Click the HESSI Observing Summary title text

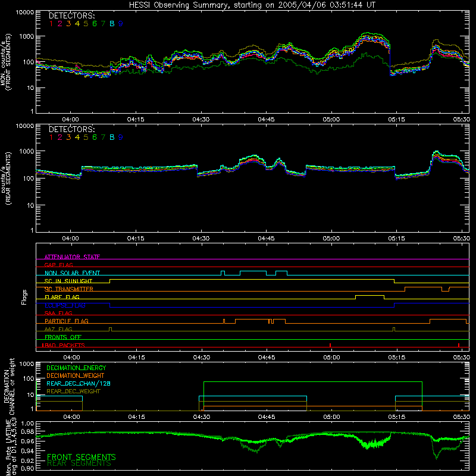coord(252,5)
